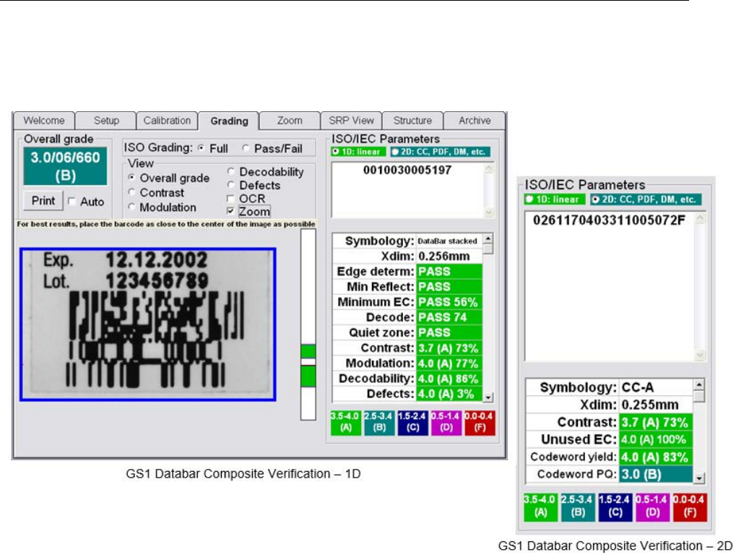The width and height of the screenshot is (736, 560).
Task: Choose Overall grade view option
Action: (131, 178)
